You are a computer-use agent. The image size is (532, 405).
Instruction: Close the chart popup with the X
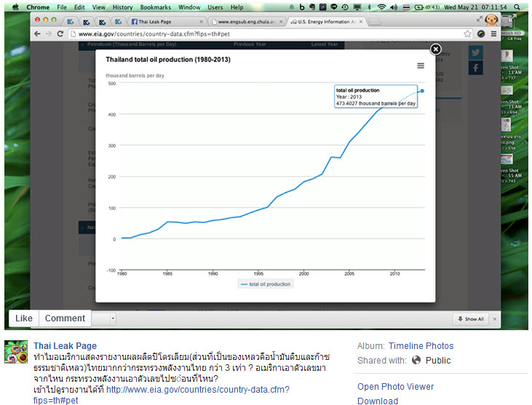tap(436, 49)
